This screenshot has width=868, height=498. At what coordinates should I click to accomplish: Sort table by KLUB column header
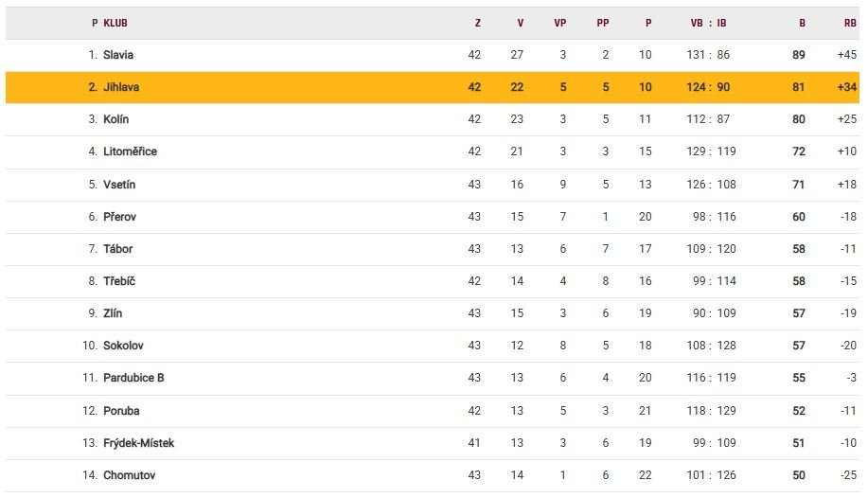click(x=115, y=23)
